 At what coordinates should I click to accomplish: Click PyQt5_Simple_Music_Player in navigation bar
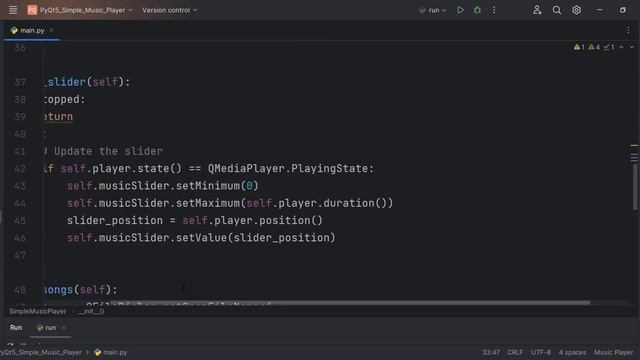pyautogui.click(x=41, y=352)
